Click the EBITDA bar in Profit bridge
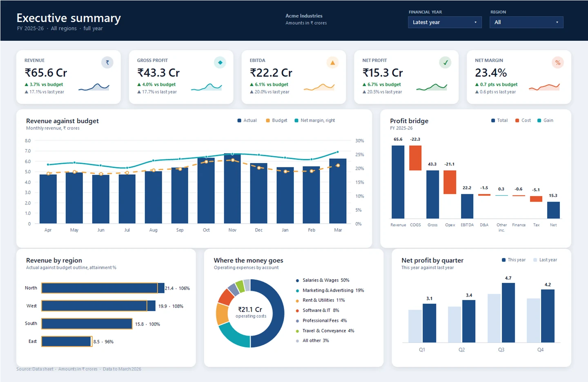 pos(467,206)
